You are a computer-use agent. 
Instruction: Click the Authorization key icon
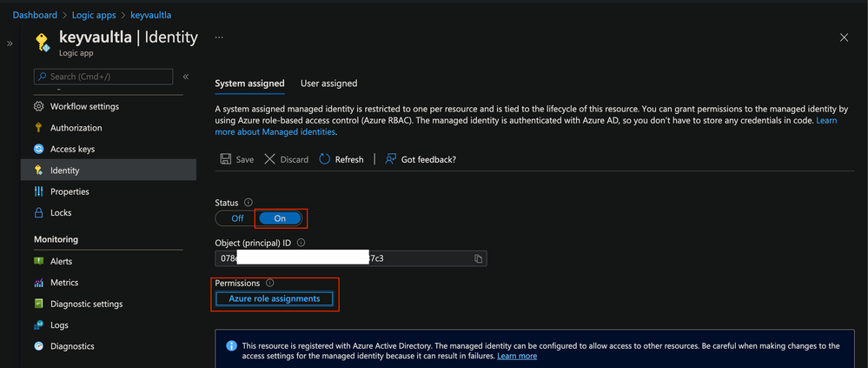pos(39,128)
